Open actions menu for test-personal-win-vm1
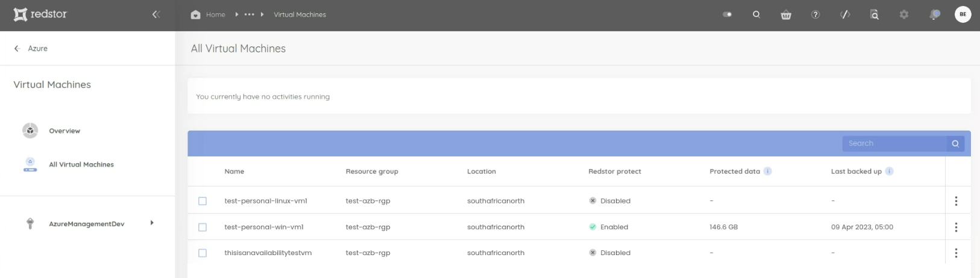This screenshot has width=980, height=278. coord(956,227)
